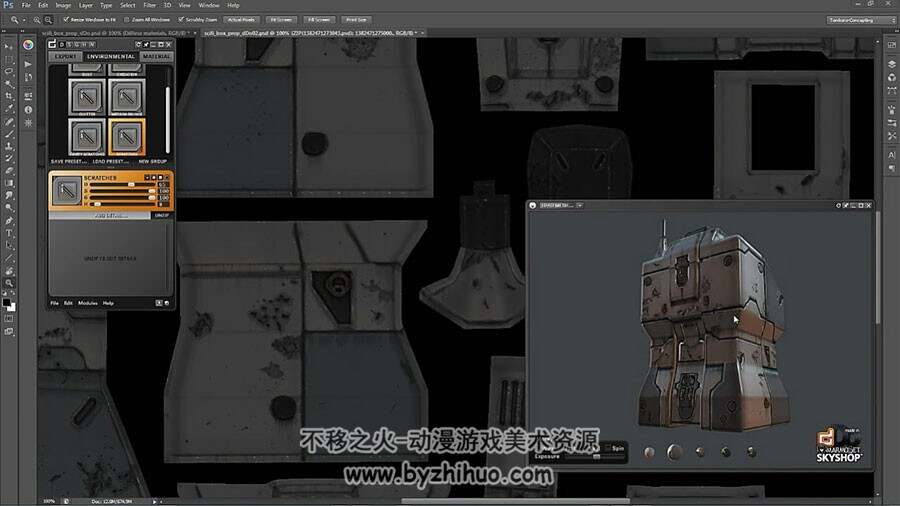This screenshot has height=506, width=900.
Task: Click the Scratches layer thumbnail icon
Action: 67,190
